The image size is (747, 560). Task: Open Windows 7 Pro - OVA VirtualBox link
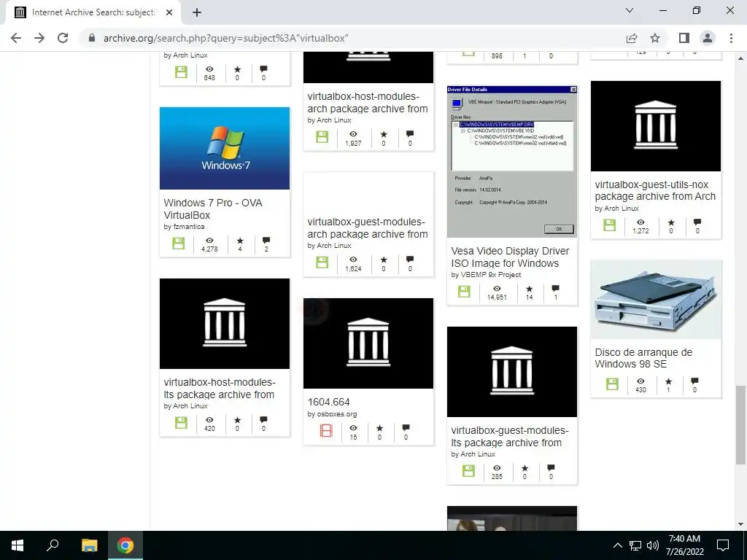(x=213, y=209)
